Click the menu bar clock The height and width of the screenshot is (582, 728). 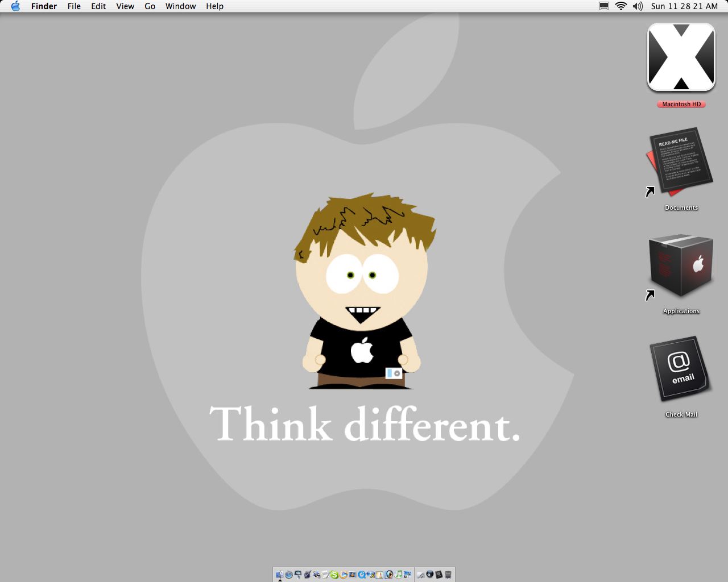(x=684, y=6)
